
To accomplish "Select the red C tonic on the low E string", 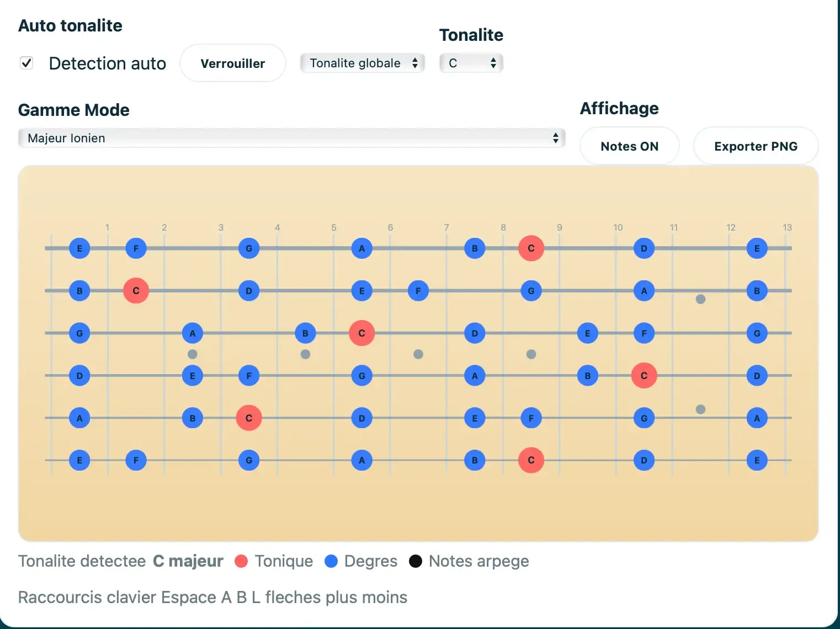I will 531,460.
